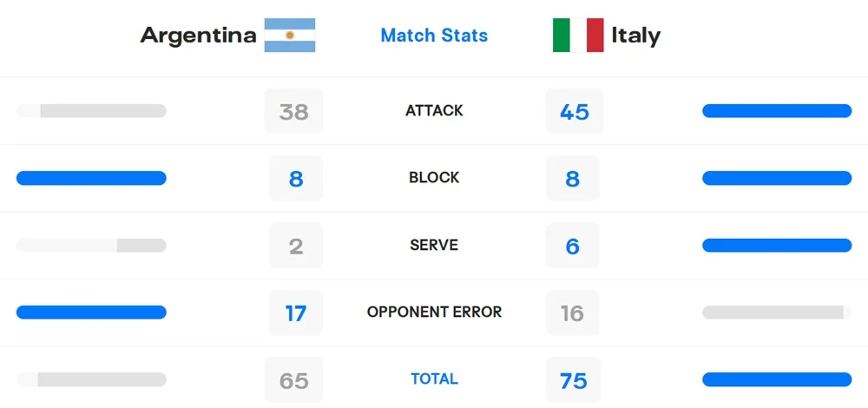
Task: Click Argentina's serve score 2
Action: pos(295,246)
